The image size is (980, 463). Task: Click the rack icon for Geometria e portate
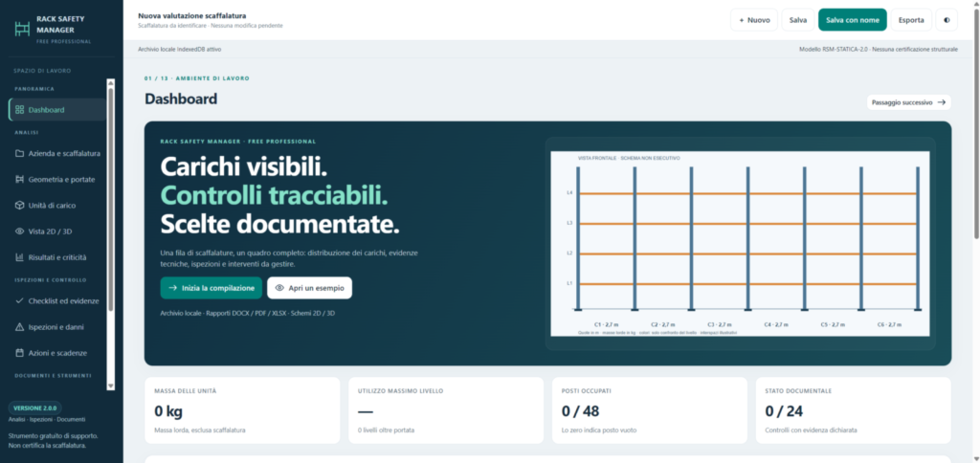[x=19, y=179]
